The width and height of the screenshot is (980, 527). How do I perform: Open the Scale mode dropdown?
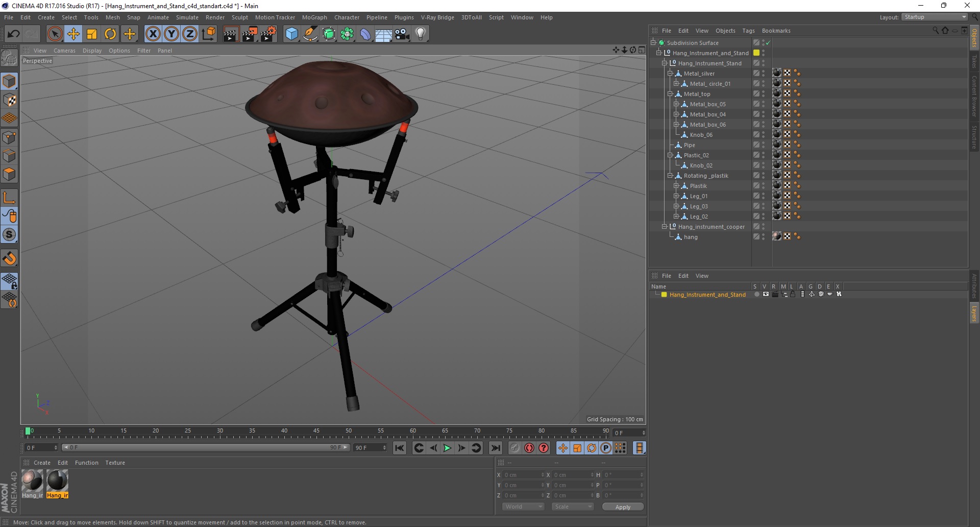point(572,507)
